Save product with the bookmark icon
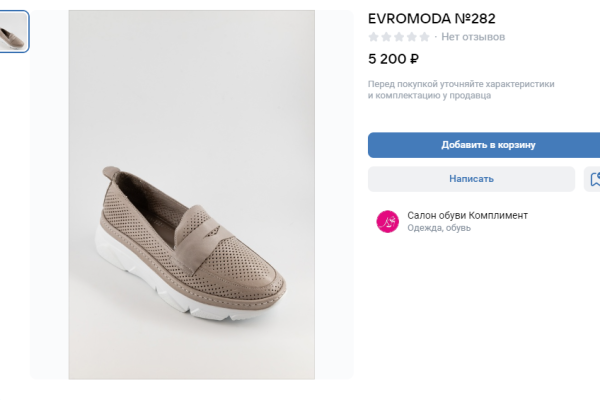 point(593,179)
